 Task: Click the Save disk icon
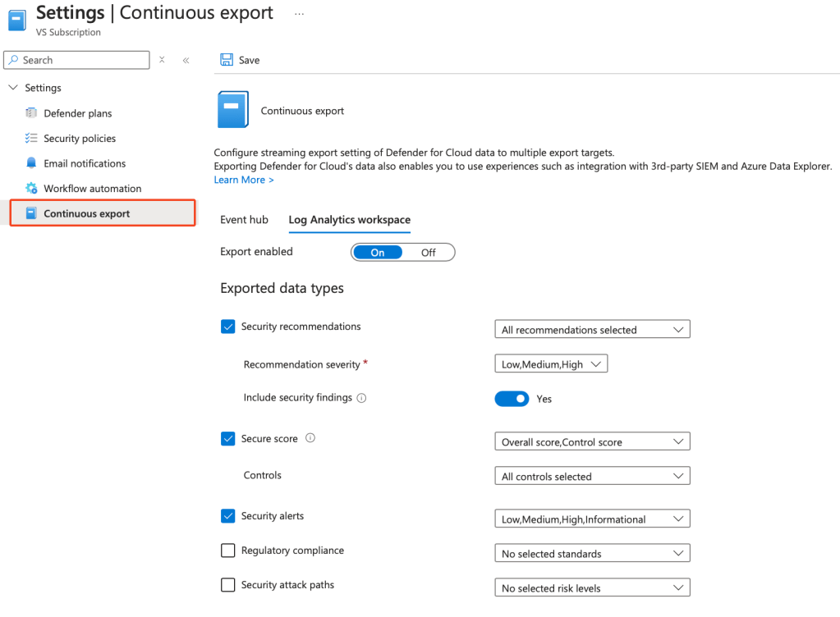227,60
